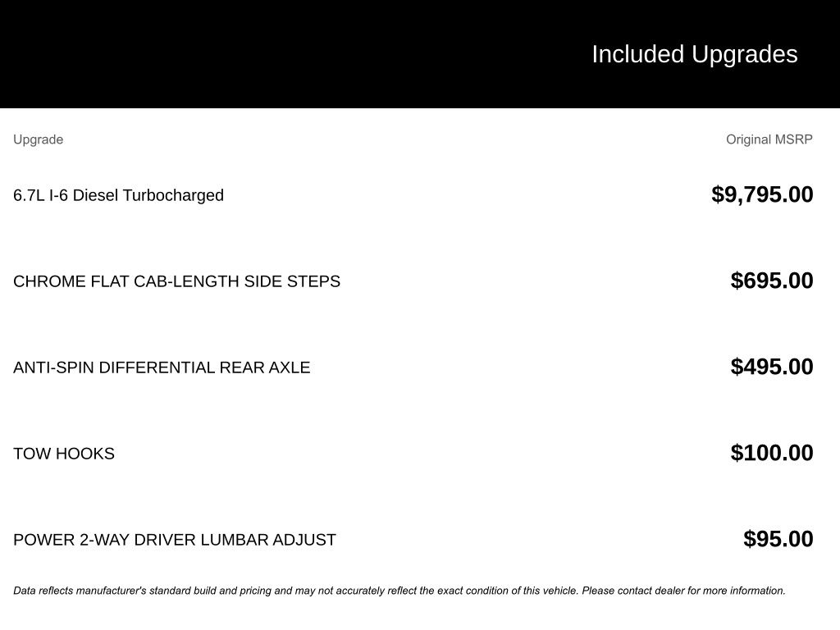Click the Original MSRP column header
The width and height of the screenshot is (840, 630).
(x=769, y=139)
